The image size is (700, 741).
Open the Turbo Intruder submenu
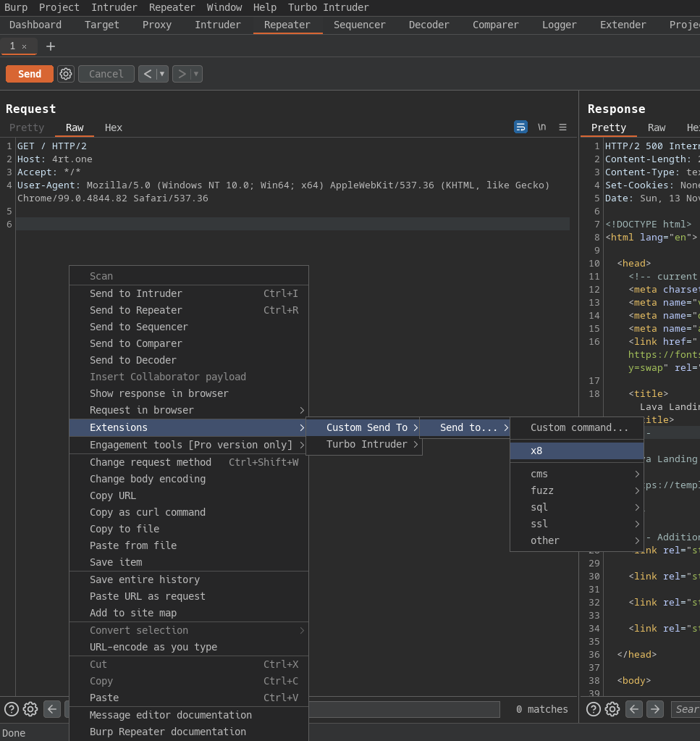tap(366, 444)
